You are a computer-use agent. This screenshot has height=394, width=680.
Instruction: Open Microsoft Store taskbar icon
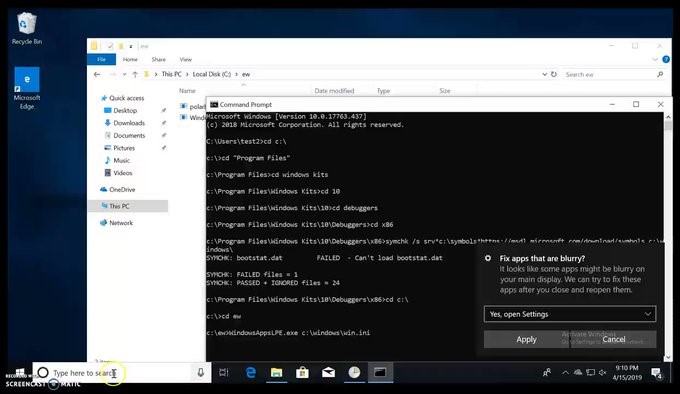pos(302,372)
